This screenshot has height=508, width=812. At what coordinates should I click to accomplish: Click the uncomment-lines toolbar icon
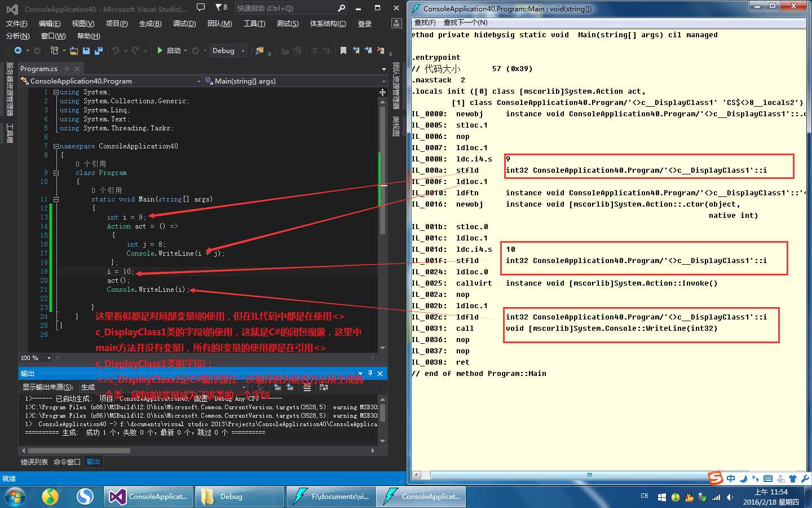point(326,51)
